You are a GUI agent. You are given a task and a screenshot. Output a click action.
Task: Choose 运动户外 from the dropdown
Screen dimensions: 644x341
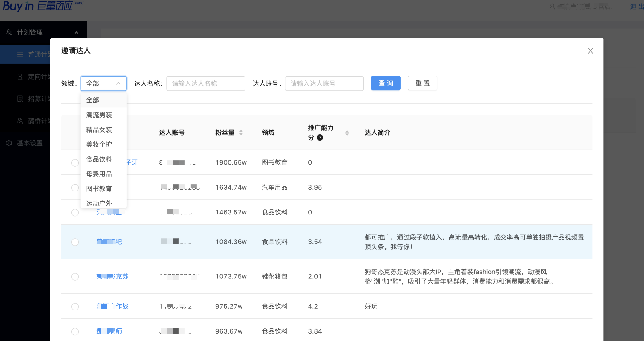103,203
